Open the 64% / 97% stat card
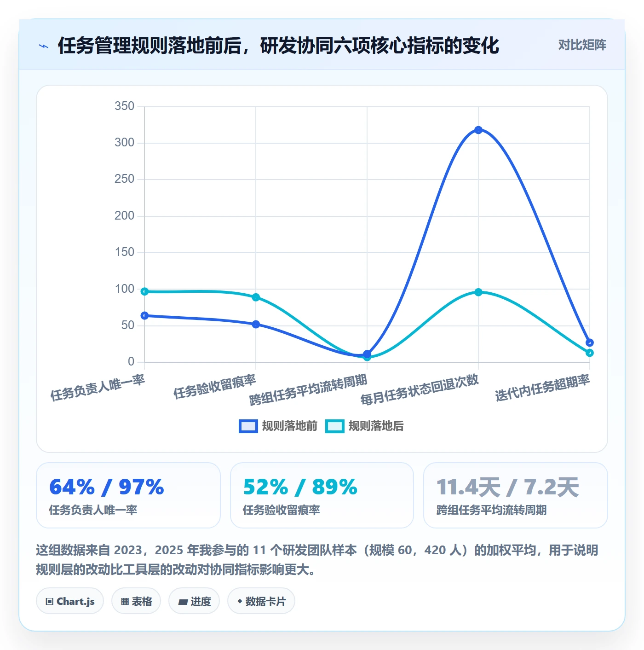 click(x=128, y=495)
